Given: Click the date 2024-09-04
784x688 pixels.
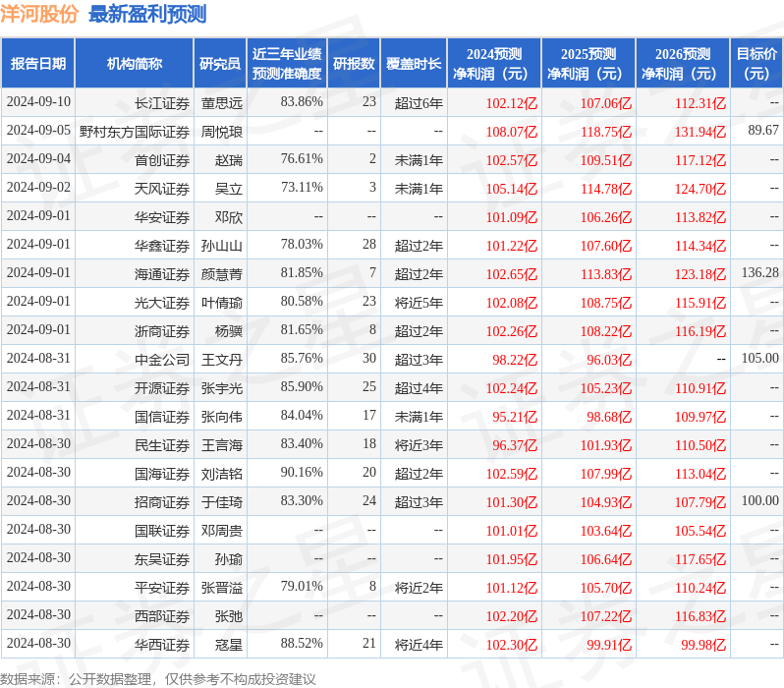Looking at the screenshot, I should pyautogui.click(x=38, y=158).
